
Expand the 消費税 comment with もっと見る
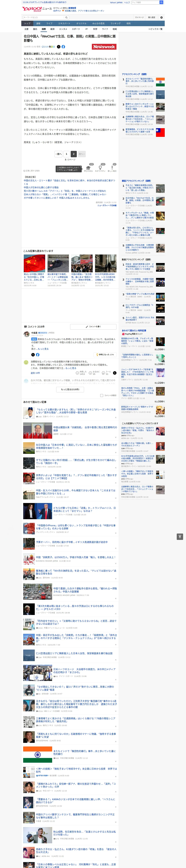(x=71, y=368)
